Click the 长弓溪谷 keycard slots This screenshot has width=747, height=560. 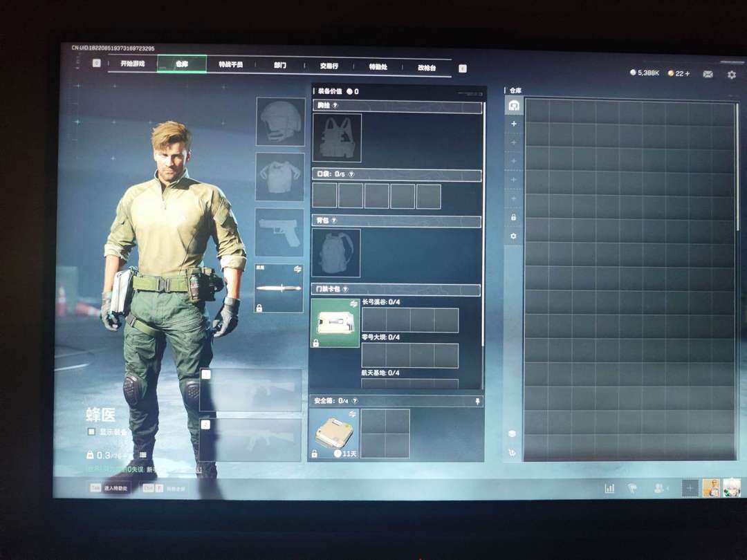(x=410, y=320)
